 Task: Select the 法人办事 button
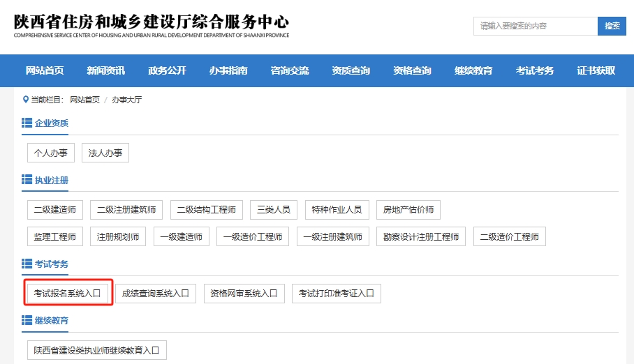tap(105, 153)
